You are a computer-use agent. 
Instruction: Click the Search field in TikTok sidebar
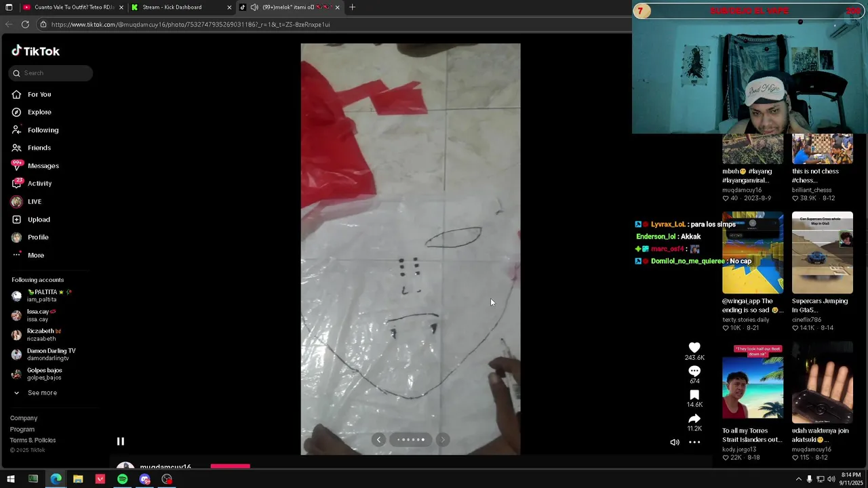coord(51,73)
